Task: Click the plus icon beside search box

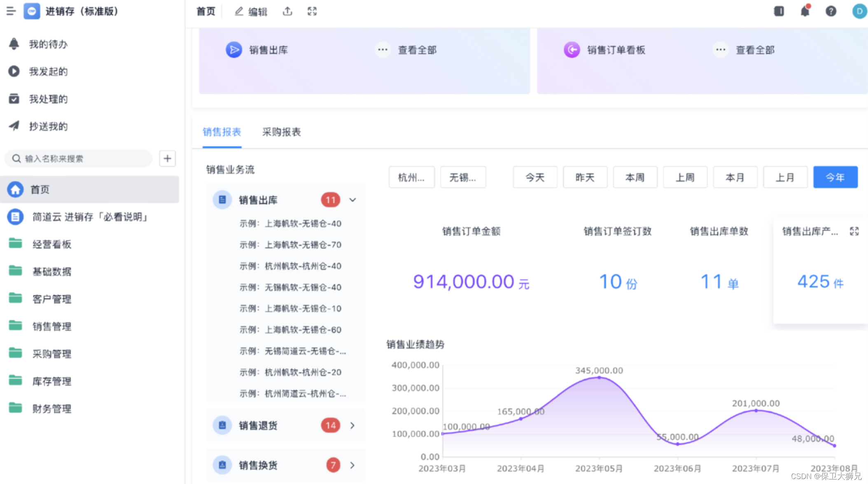Action: tap(167, 158)
